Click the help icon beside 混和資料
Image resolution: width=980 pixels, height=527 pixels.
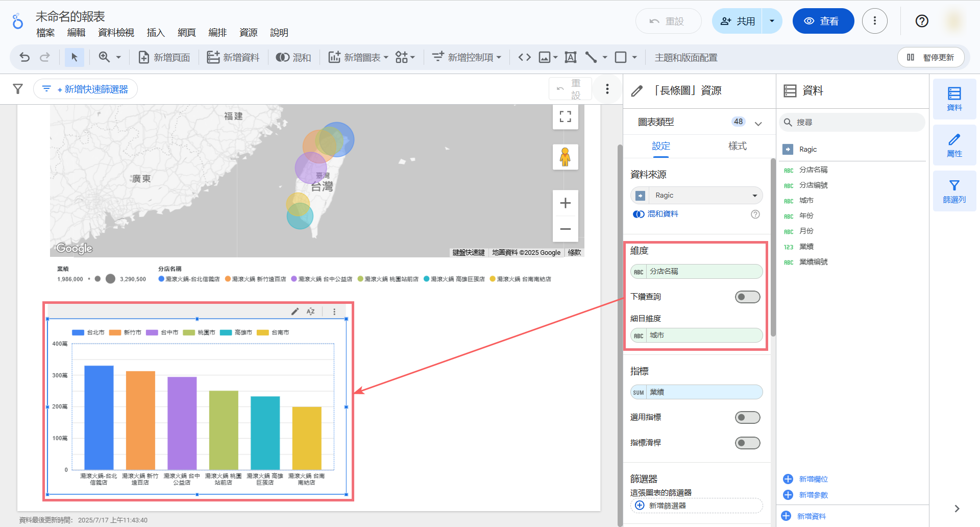click(755, 214)
